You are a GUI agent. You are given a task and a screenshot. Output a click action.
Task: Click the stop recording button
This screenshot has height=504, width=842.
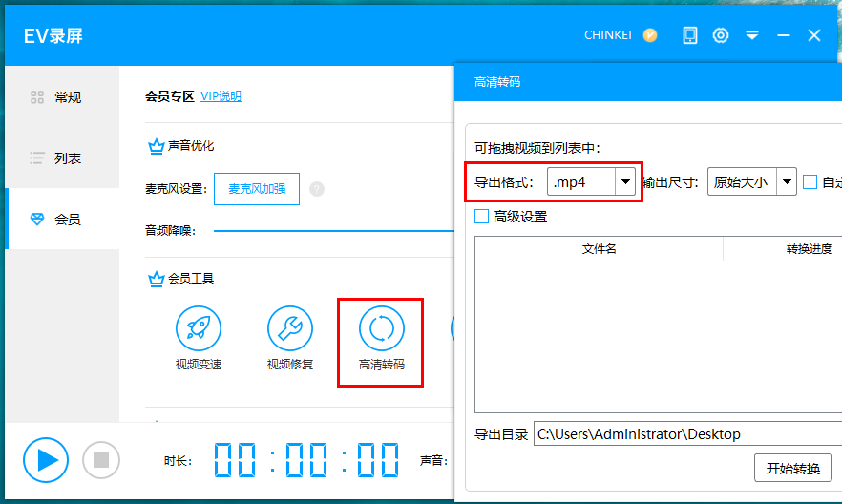coord(101,460)
